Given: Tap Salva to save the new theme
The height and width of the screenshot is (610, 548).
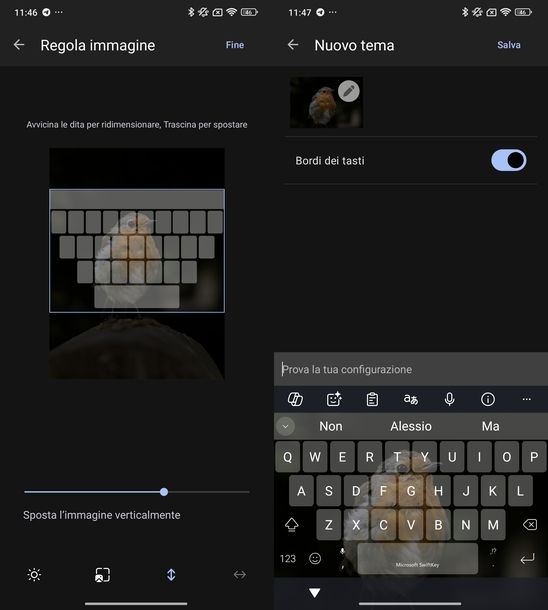Looking at the screenshot, I should [x=509, y=45].
